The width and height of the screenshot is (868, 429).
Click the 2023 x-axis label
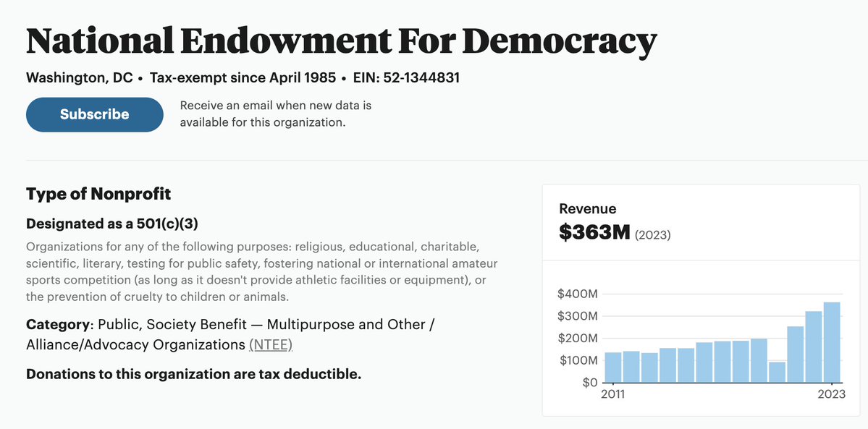(832, 395)
